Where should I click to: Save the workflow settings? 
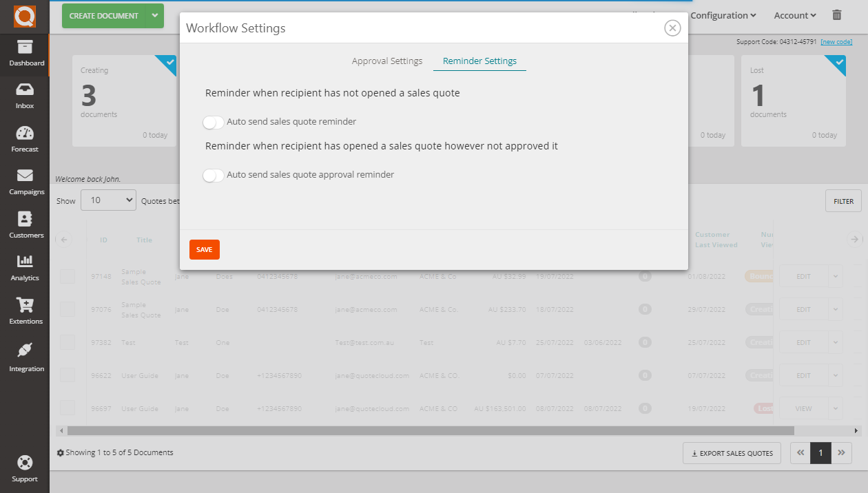tap(204, 249)
